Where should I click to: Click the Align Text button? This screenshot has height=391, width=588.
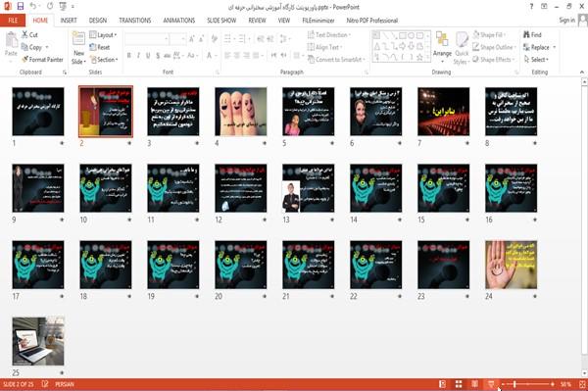tap(324, 47)
